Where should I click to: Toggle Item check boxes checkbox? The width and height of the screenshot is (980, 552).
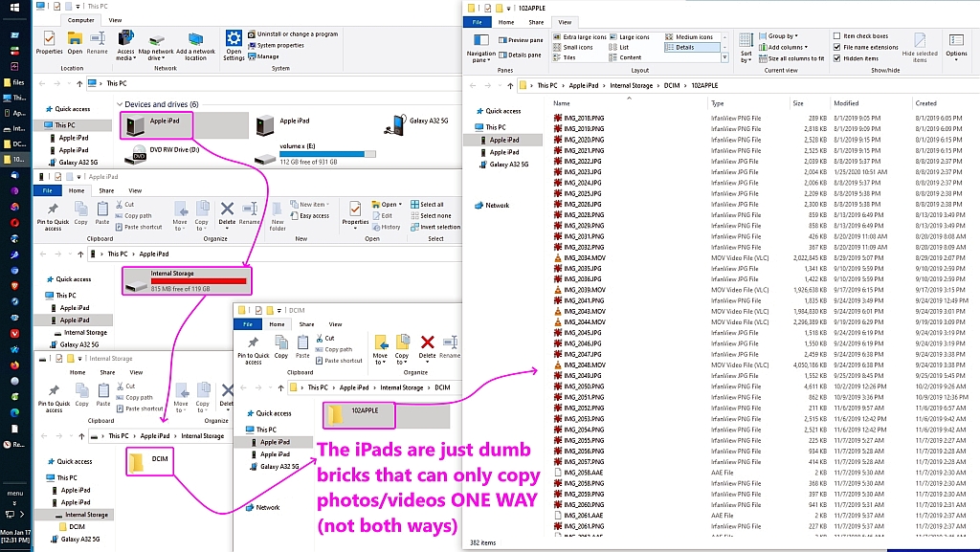click(x=836, y=36)
